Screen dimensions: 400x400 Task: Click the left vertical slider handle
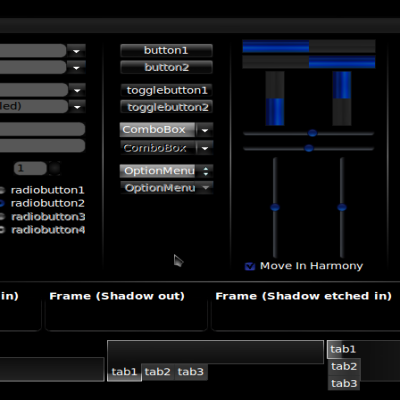coord(275,207)
